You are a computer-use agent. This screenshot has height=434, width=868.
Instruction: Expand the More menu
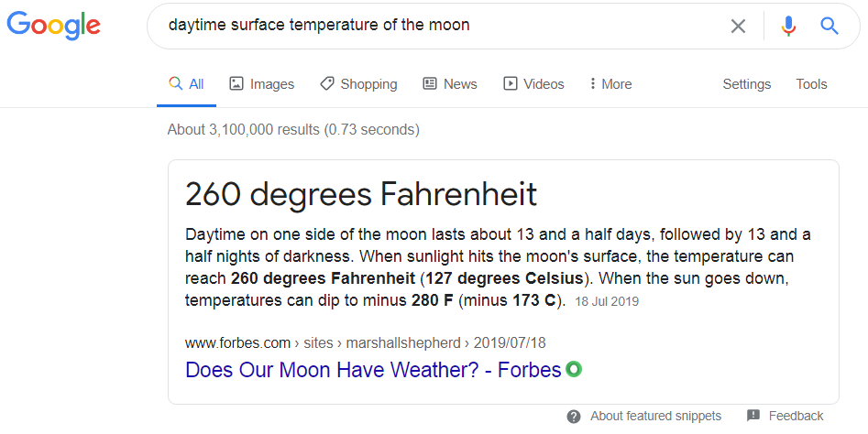click(x=610, y=84)
